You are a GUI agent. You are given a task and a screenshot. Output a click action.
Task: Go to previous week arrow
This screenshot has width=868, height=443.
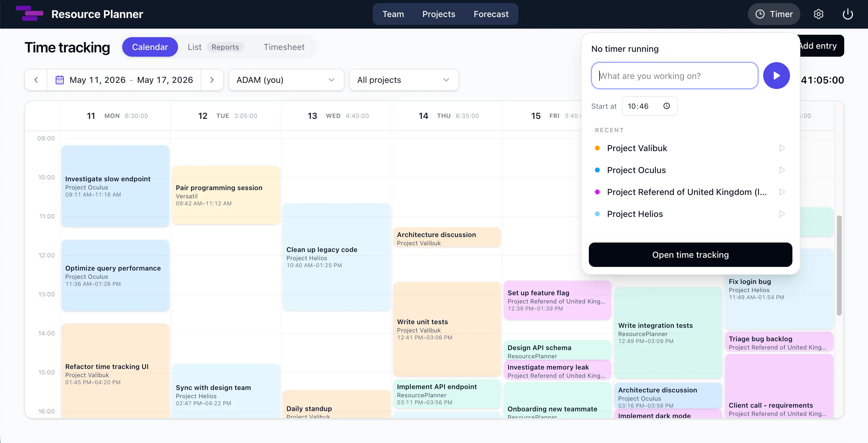(x=36, y=80)
